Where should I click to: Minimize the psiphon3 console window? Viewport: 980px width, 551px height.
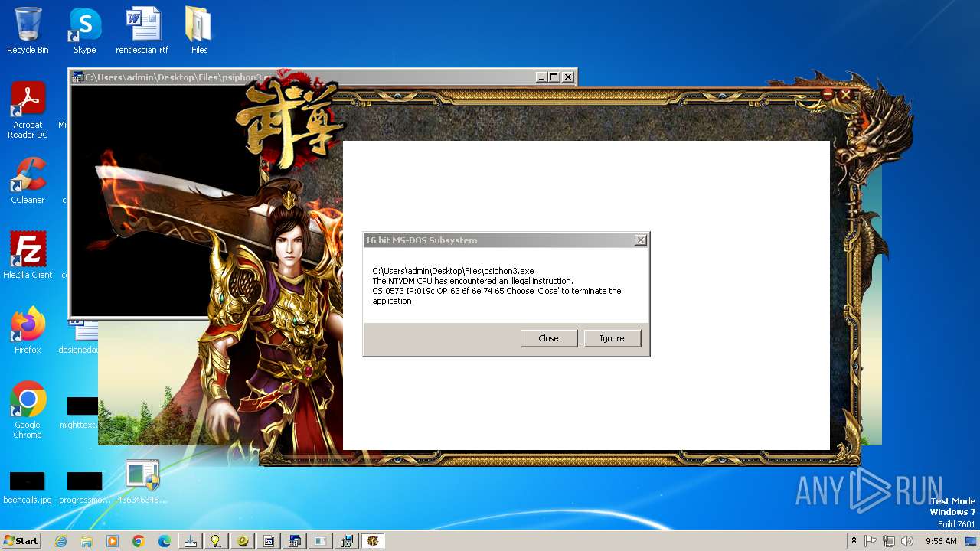(x=541, y=77)
